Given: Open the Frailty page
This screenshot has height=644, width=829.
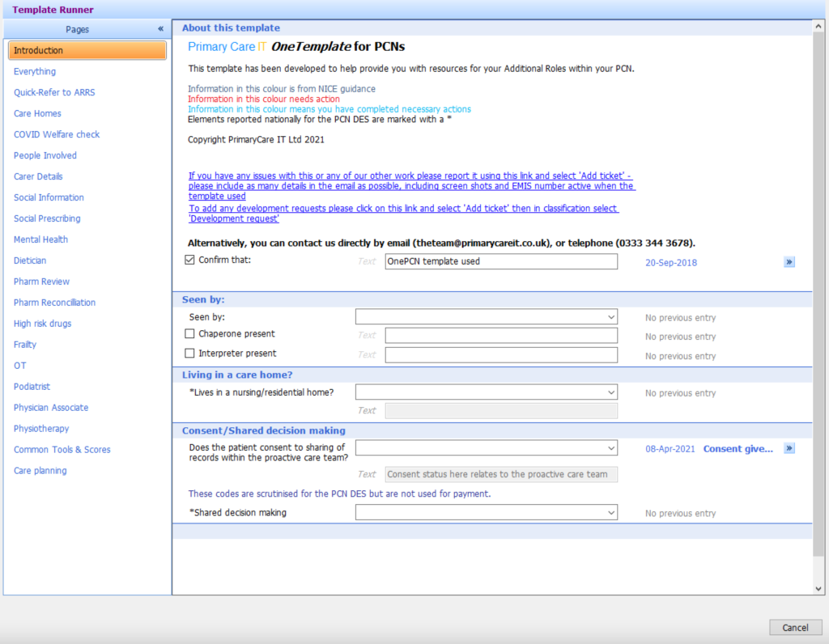Looking at the screenshot, I should pyautogui.click(x=25, y=345).
